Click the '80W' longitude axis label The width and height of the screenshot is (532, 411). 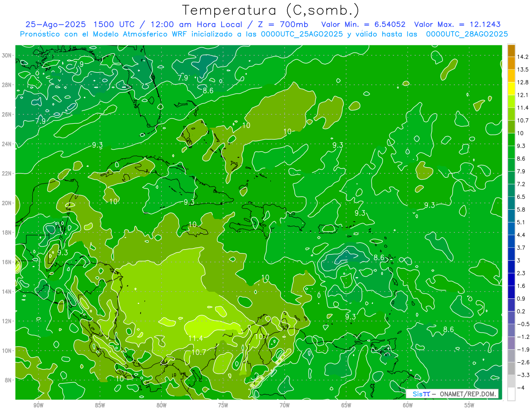click(161, 405)
